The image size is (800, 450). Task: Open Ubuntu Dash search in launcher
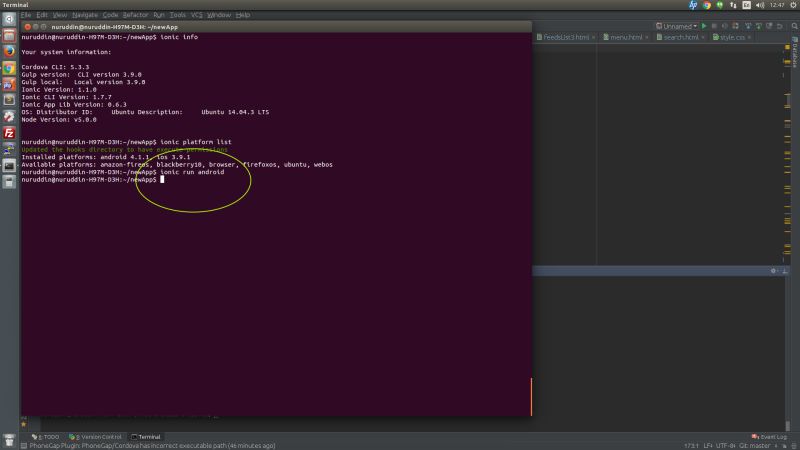click(9, 19)
